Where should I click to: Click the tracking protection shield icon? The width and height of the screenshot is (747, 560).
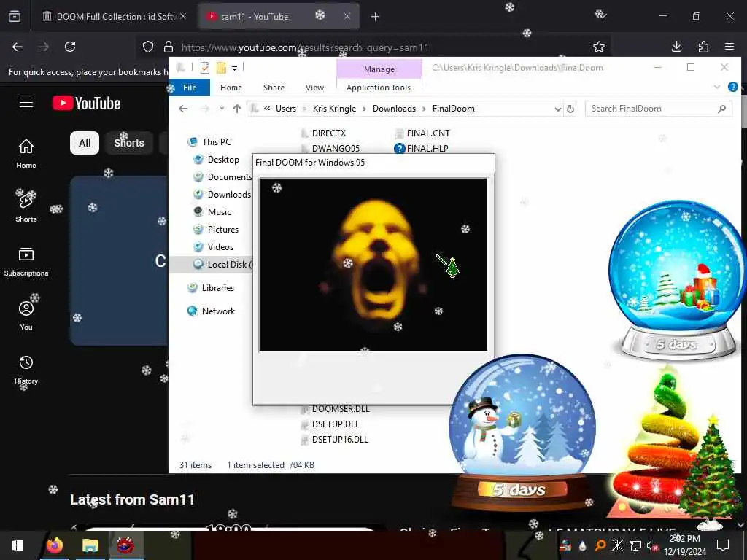click(148, 47)
